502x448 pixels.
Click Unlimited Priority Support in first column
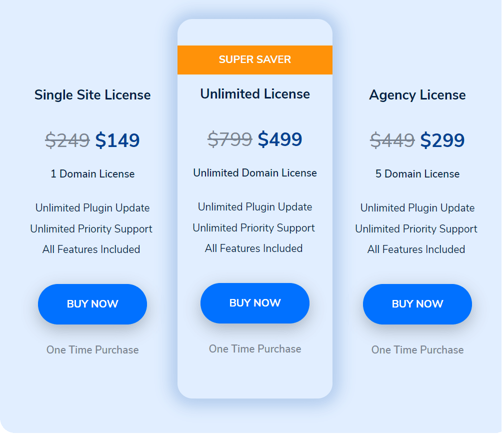point(91,228)
